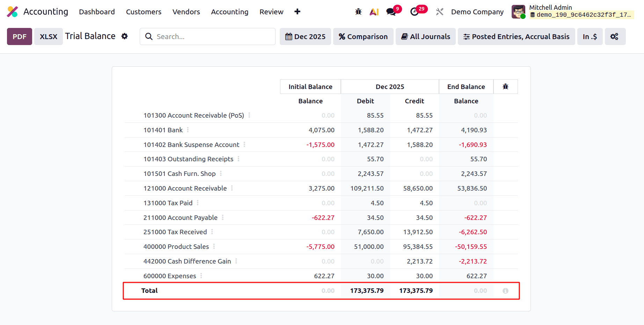Viewport: 644px width, 325px height.
Task: Open the All Journals filter dropdown
Action: point(426,37)
